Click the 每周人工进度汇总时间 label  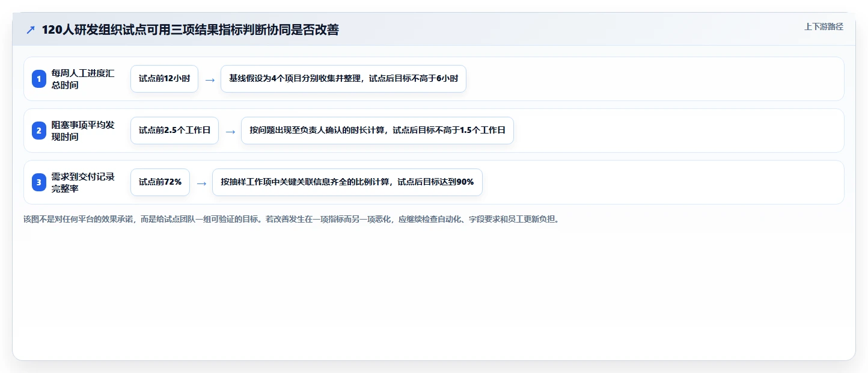click(x=83, y=79)
